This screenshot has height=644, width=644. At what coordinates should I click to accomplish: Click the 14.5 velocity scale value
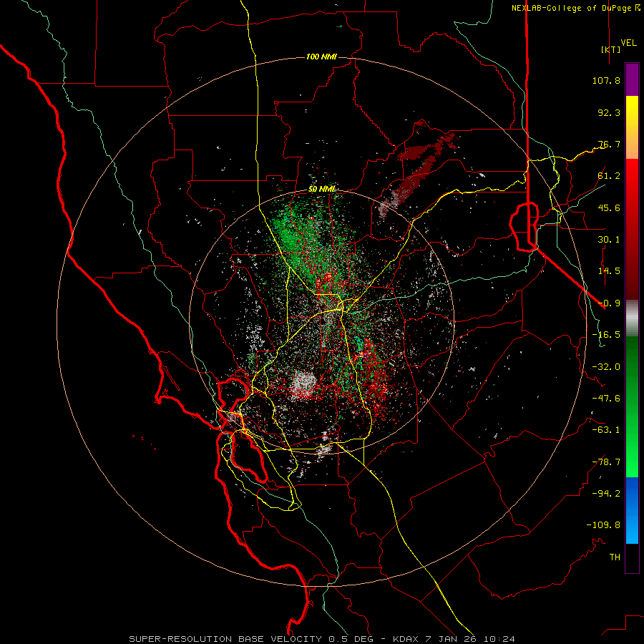click(x=609, y=271)
